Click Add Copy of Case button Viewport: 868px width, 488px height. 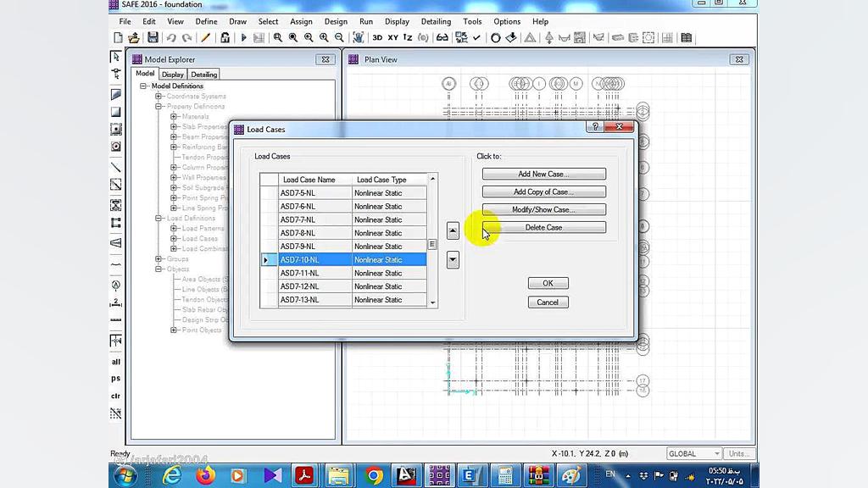(x=543, y=191)
